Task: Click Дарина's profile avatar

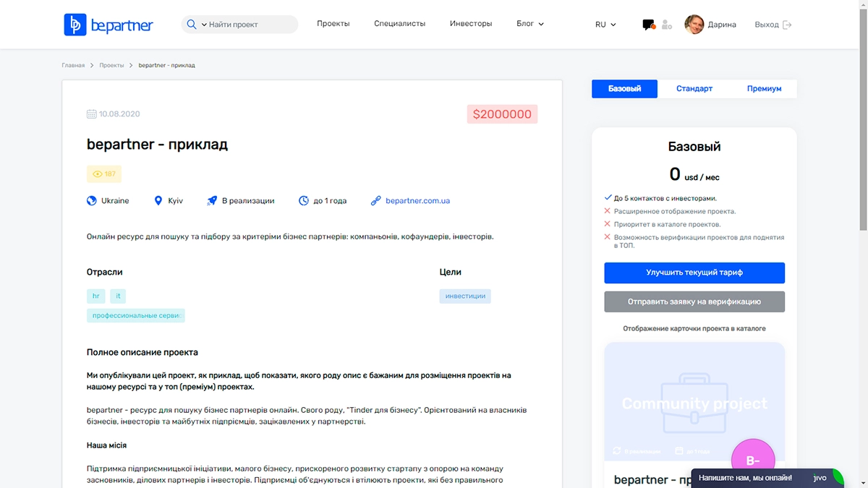Action: [694, 25]
